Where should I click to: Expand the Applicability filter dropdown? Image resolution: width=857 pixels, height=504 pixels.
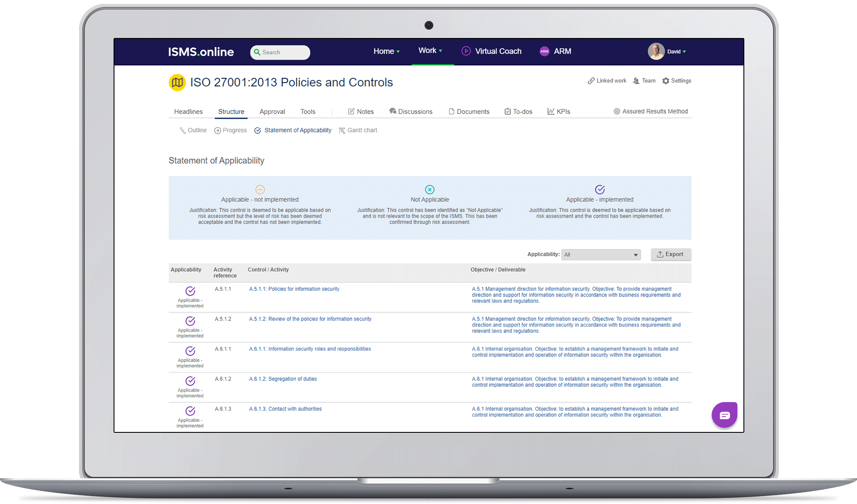coord(601,255)
